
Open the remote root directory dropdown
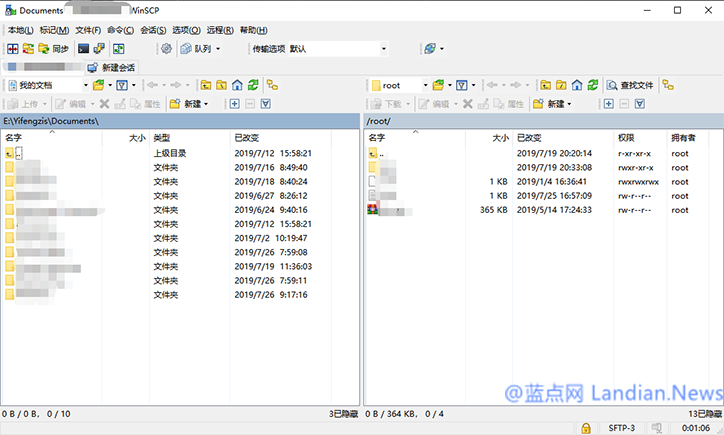click(425, 86)
